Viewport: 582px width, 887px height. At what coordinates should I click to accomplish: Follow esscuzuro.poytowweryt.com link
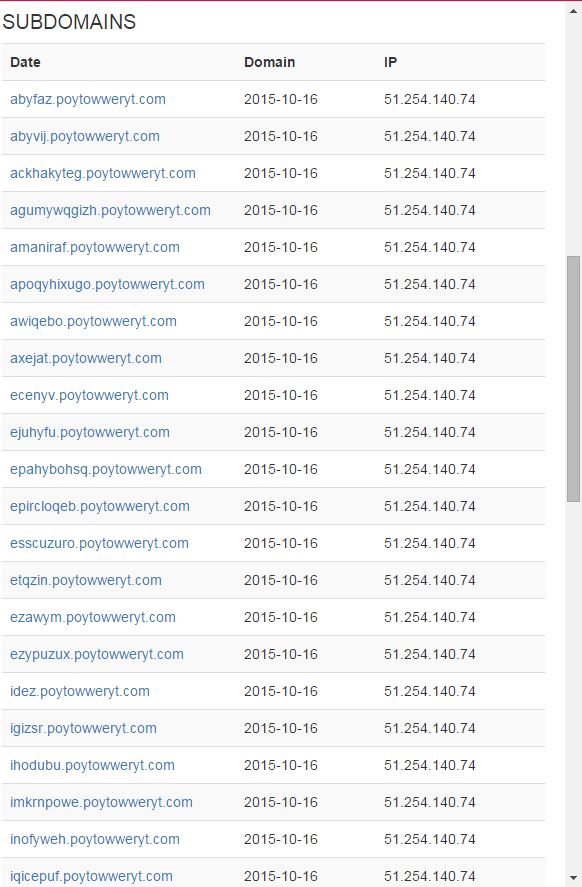(x=99, y=543)
